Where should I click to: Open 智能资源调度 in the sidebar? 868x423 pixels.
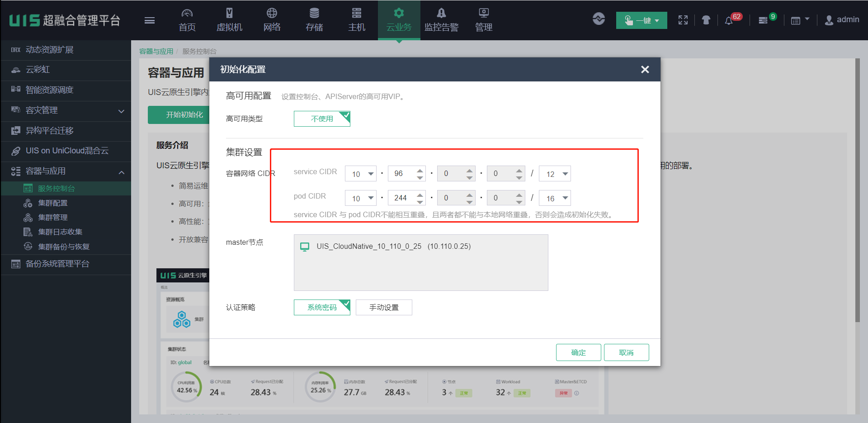point(66,90)
